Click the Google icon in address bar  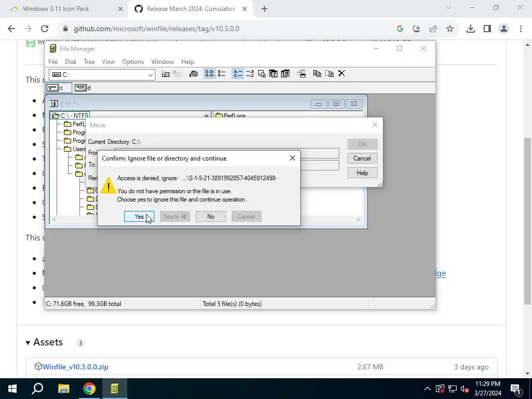400,29
